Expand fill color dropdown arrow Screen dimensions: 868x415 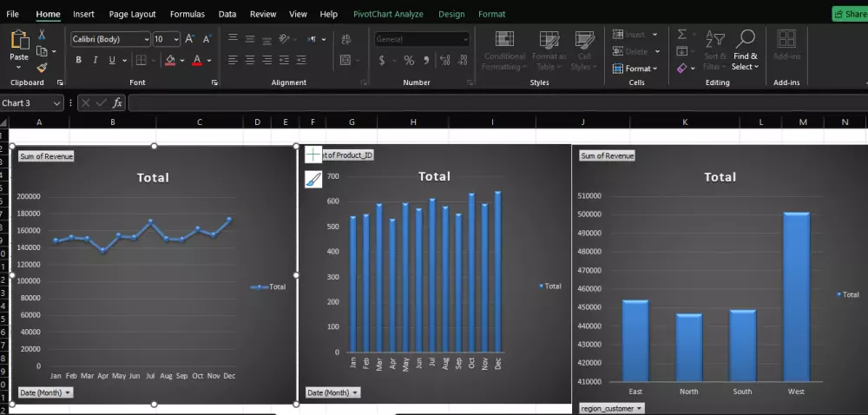click(x=182, y=60)
